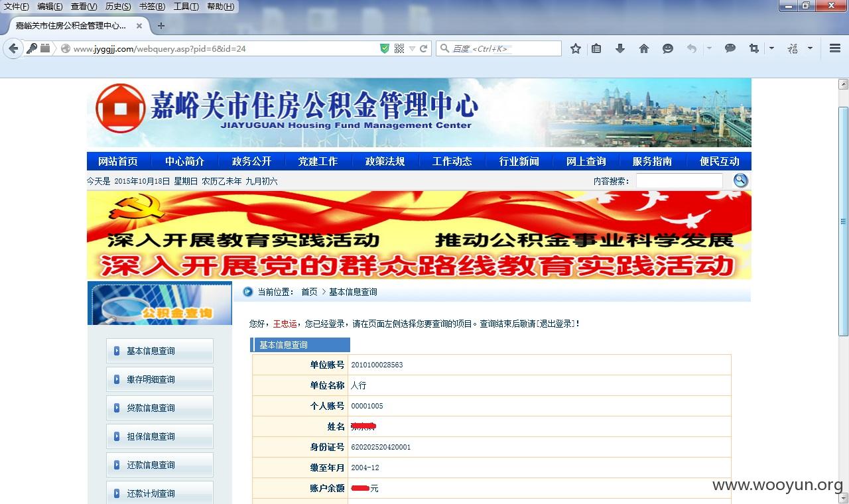Open a new tab with the plus button

click(x=161, y=26)
